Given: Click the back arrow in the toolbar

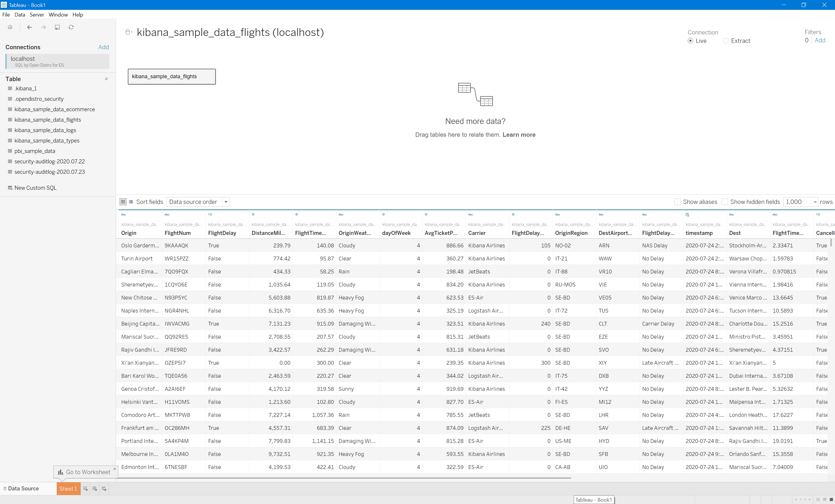Looking at the screenshot, I should [x=30, y=27].
